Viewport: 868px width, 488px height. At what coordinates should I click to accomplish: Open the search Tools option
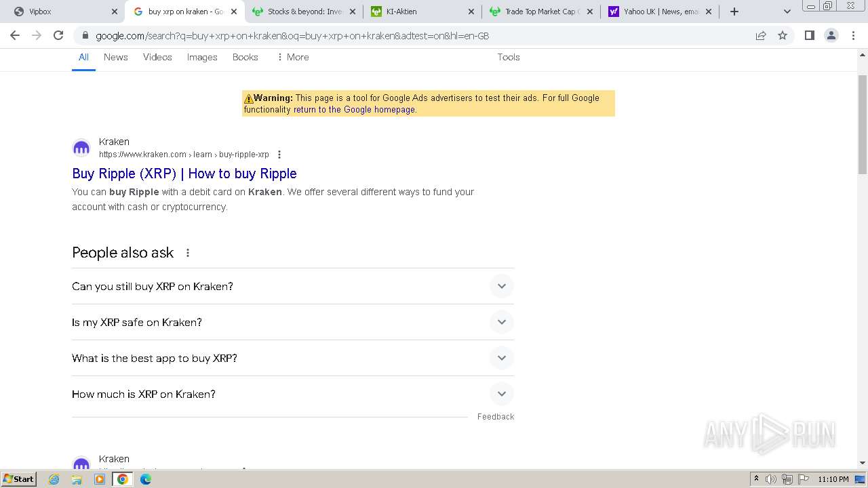[x=509, y=57]
